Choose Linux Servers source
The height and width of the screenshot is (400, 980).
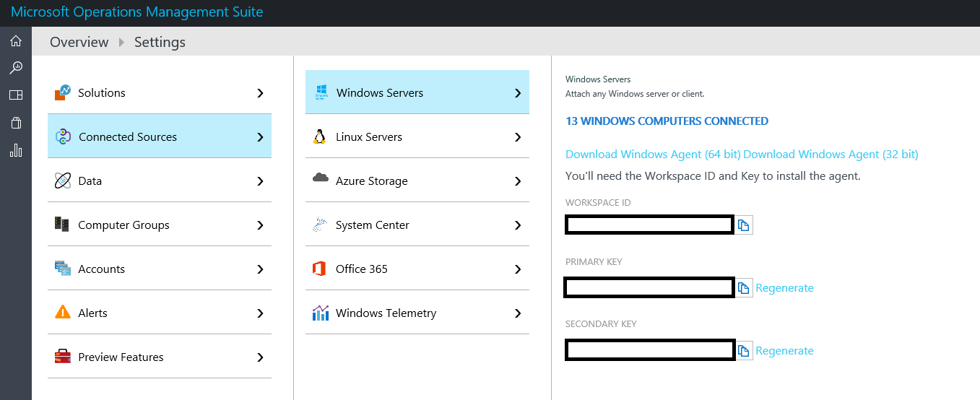417,136
